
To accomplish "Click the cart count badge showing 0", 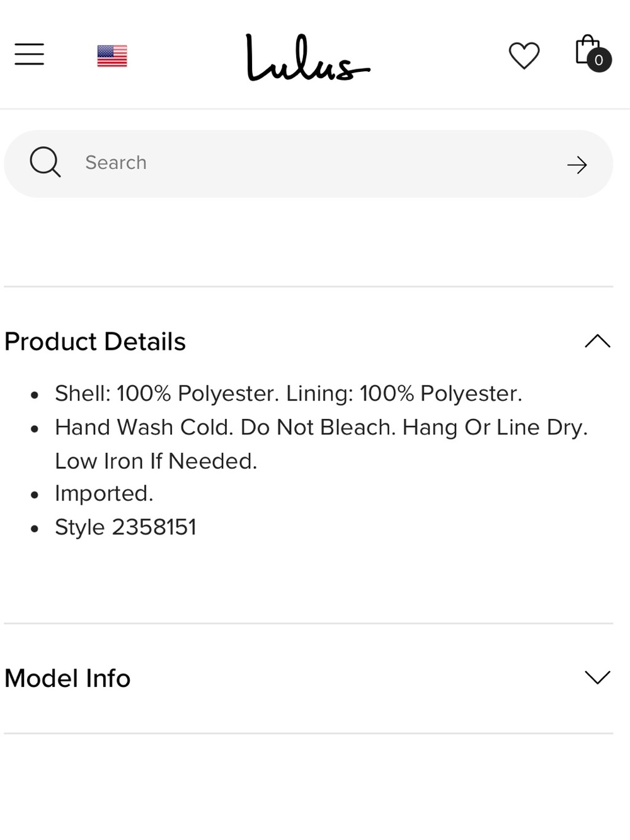I will click(x=599, y=60).
